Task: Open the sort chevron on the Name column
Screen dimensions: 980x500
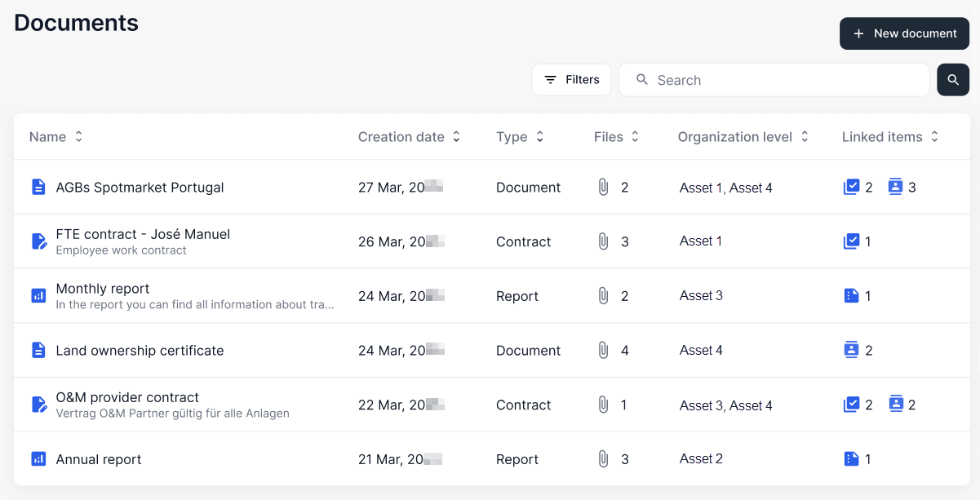Action: [x=78, y=136]
